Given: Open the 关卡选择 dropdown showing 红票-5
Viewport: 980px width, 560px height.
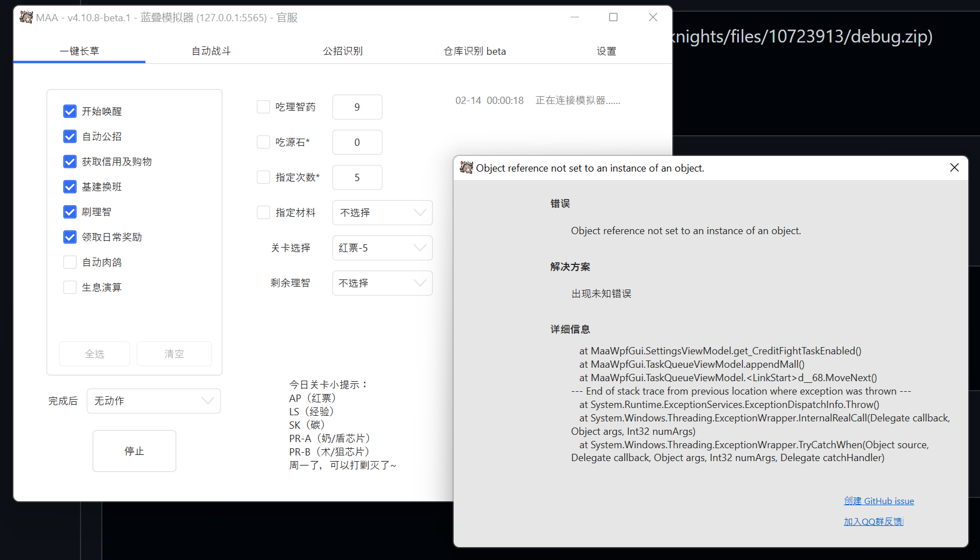Looking at the screenshot, I should (382, 248).
